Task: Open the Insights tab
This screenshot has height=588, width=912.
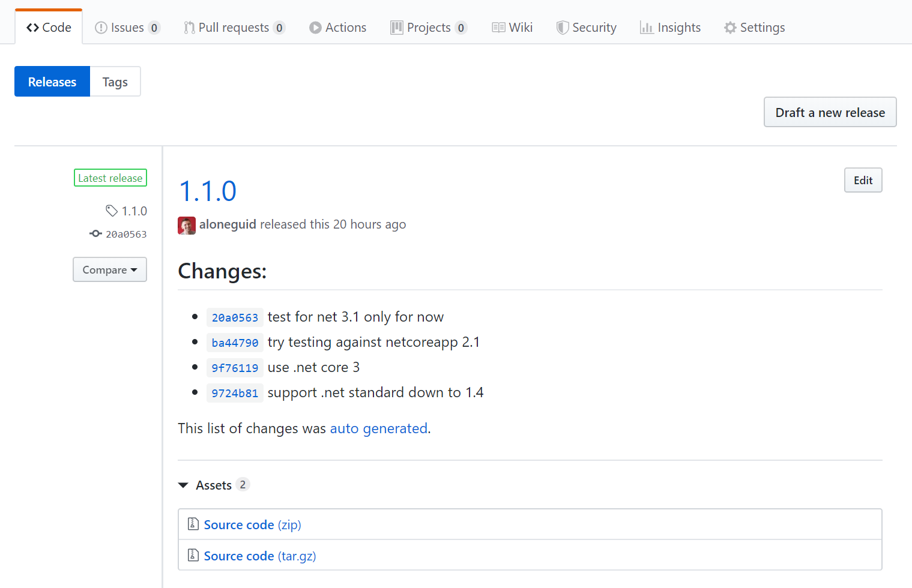Action: [670, 28]
